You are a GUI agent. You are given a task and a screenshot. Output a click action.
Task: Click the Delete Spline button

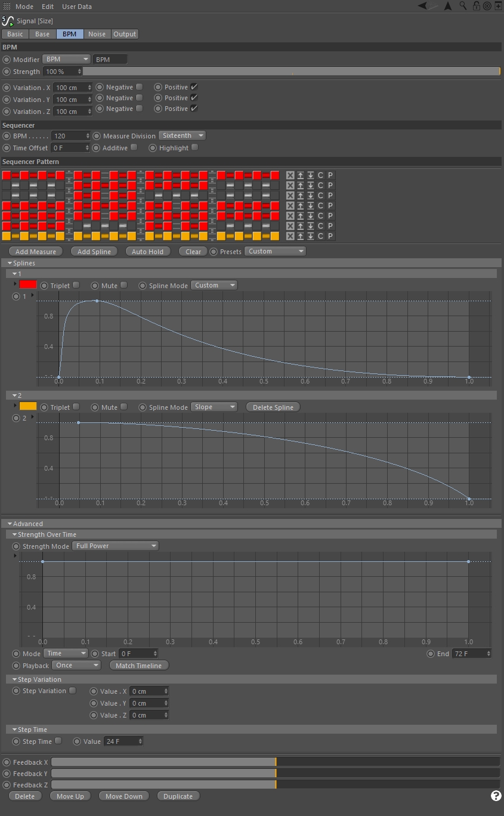[x=273, y=407]
